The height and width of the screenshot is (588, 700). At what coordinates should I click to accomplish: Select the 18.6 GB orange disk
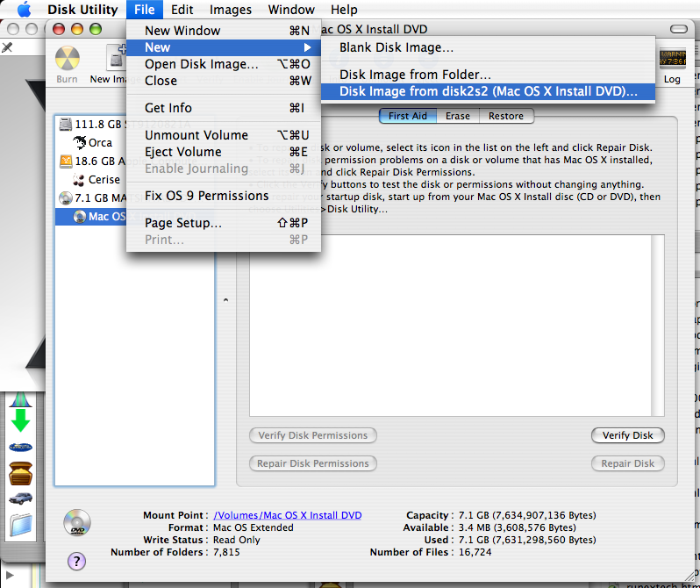[66, 161]
